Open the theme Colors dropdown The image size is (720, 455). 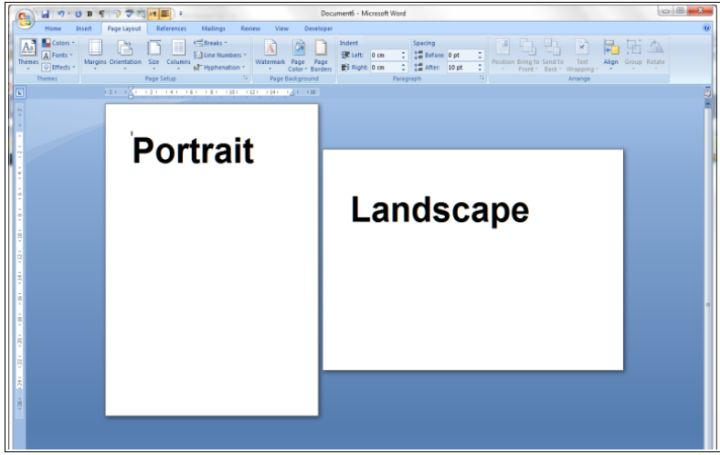point(58,43)
